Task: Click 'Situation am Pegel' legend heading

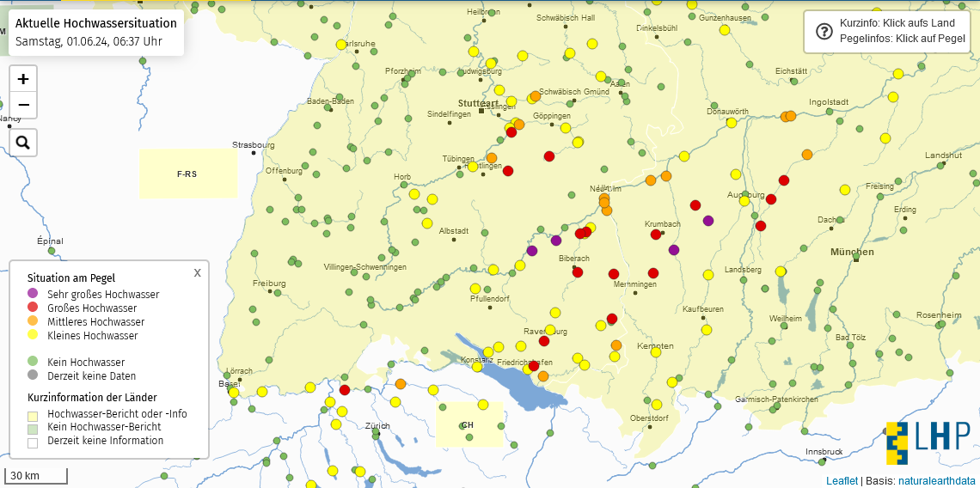Action: point(71,278)
